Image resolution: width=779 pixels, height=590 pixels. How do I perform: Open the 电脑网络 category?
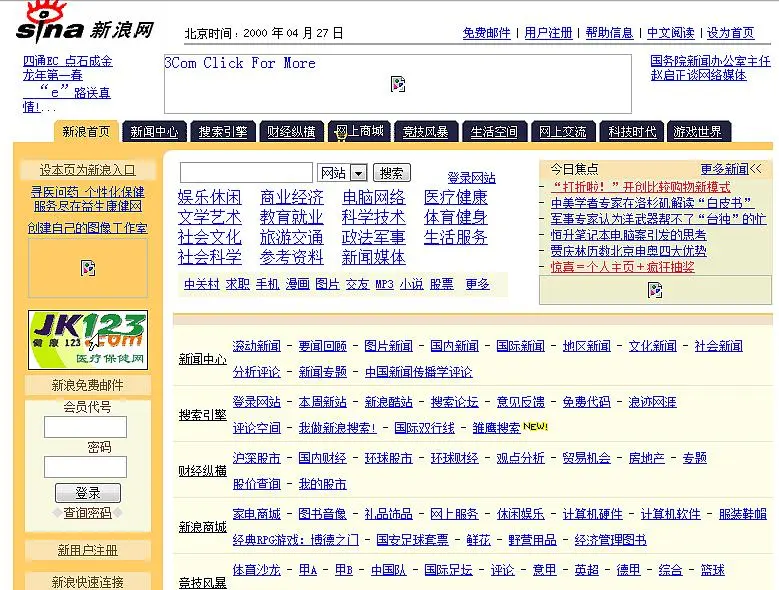[x=374, y=197]
